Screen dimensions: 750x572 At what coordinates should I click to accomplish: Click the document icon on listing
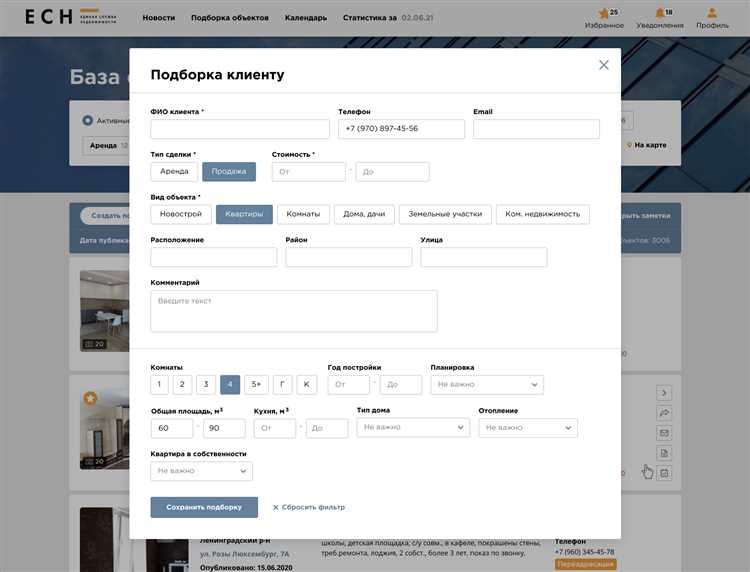click(x=664, y=453)
